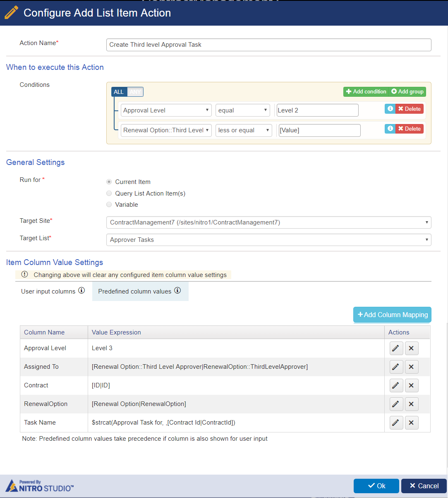The height and width of the screenshot is (499, 448).
Task: Select the Variable run-for option
Action: coord(109,205)
